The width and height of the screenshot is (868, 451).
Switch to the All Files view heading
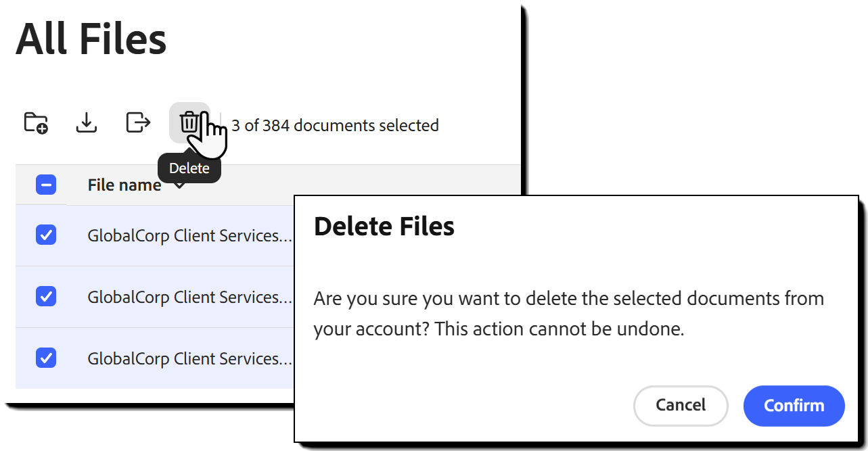(91, 39)
